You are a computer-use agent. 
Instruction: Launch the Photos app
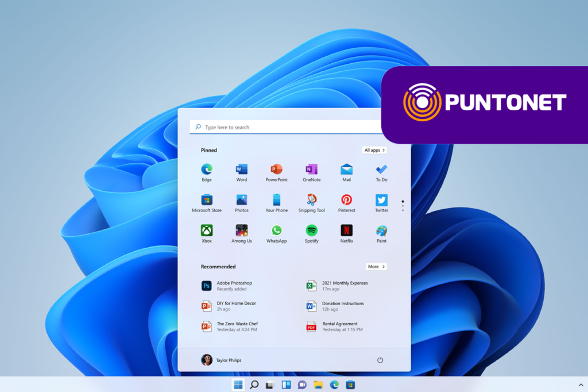click(x=241, y=201)
